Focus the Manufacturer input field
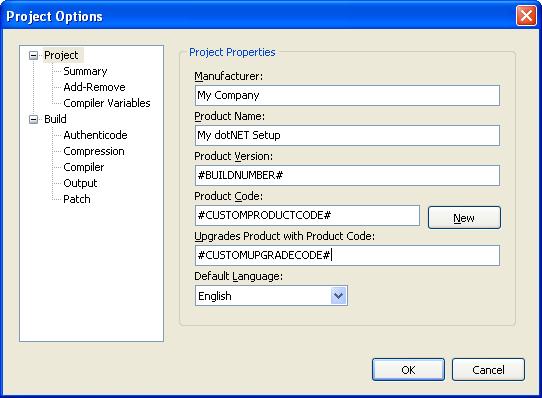 [x=347, y=95]
